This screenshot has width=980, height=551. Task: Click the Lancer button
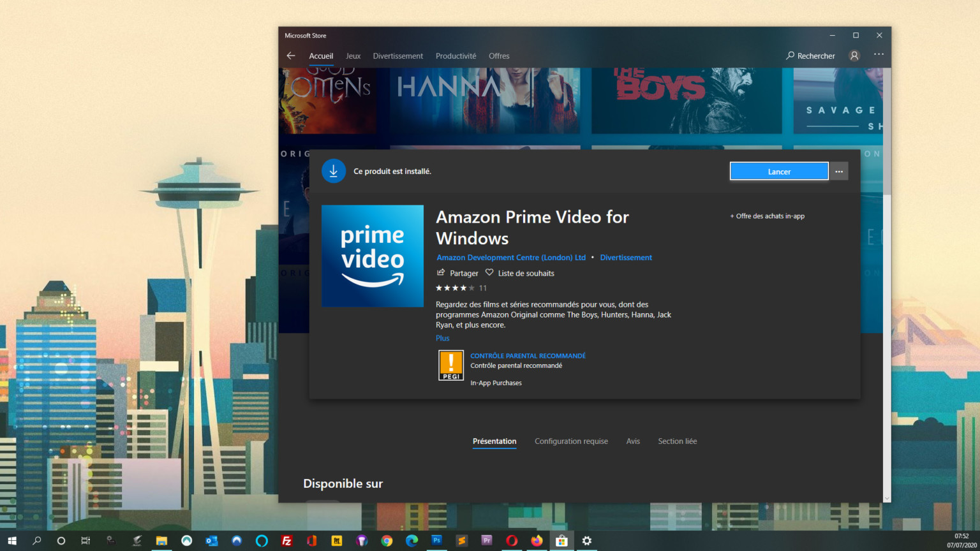[x=778, y=171]
